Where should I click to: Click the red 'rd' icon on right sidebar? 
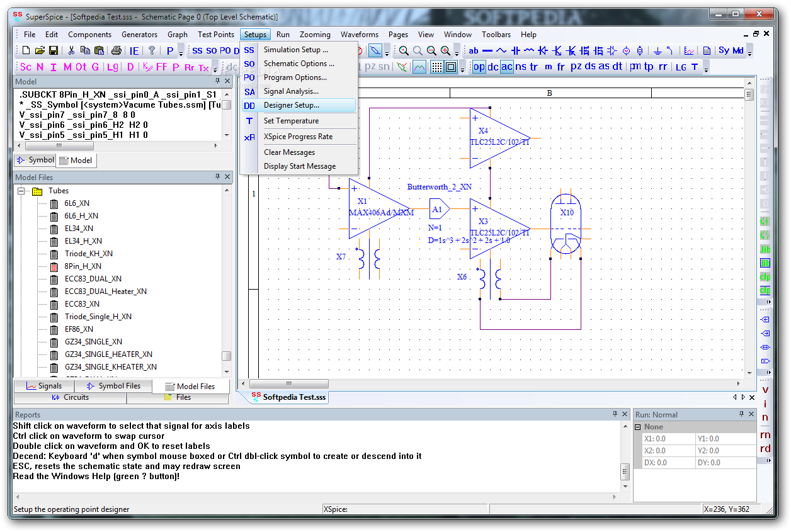pyautogui.click(x=765, y=448)
